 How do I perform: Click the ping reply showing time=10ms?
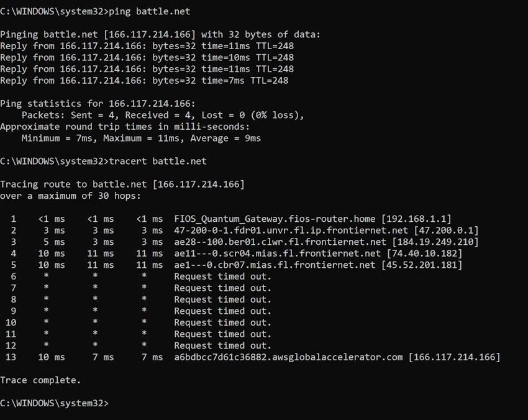coord(147,57)
